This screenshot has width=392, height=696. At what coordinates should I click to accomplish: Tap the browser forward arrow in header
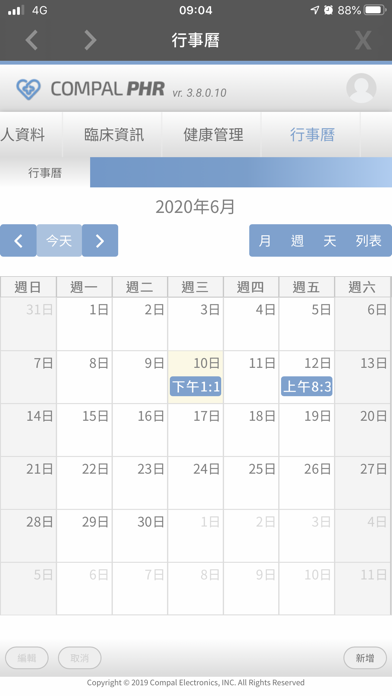click(90, 40)
